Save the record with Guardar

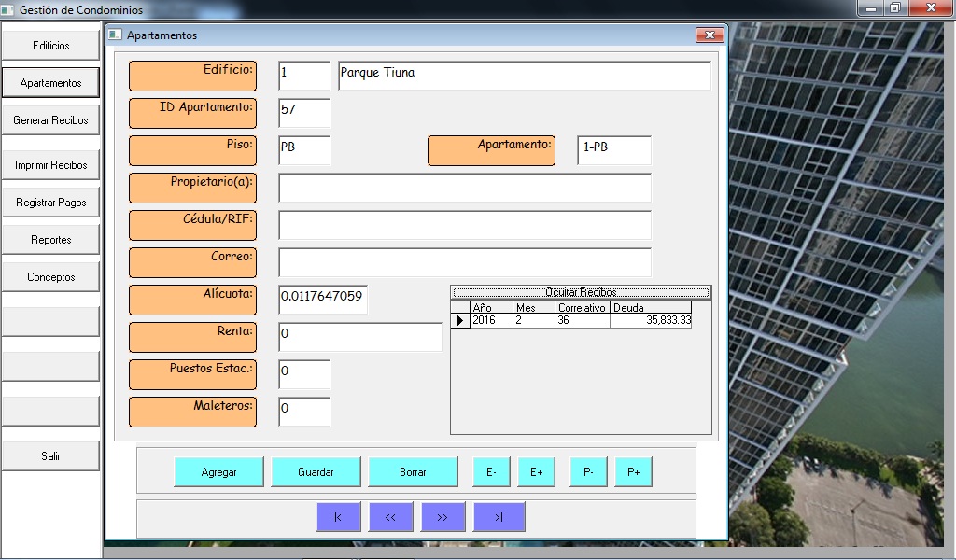[316, 472]
